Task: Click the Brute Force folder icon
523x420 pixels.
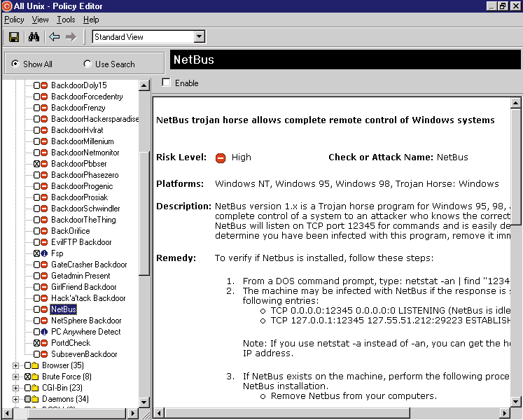Action: [35, 377]
